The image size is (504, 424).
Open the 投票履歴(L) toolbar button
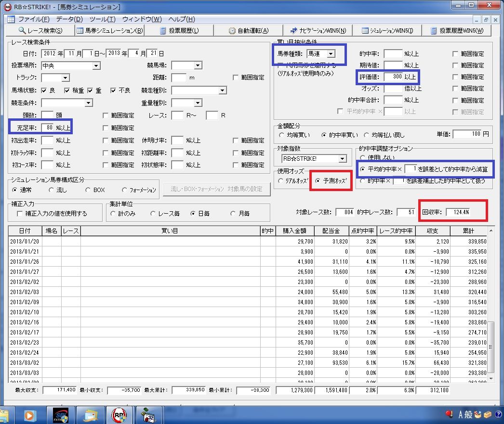tap(179, 30)
